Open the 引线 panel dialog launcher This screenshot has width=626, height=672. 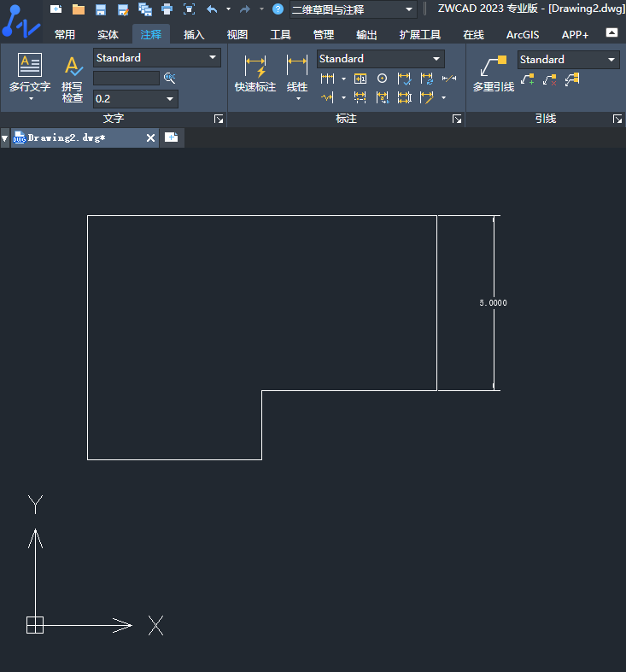click(617, 120)
